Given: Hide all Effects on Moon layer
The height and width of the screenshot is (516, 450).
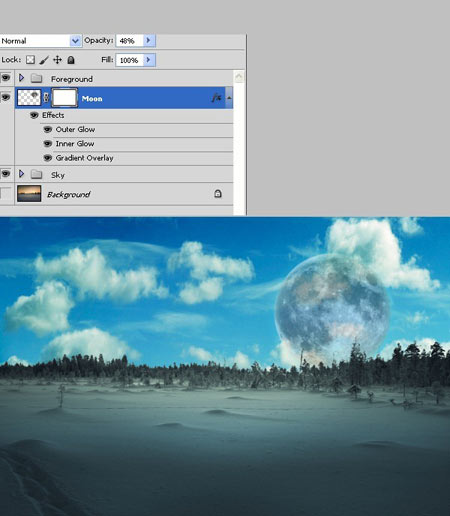Looking at the screenshot, I should tap(34, 115).
